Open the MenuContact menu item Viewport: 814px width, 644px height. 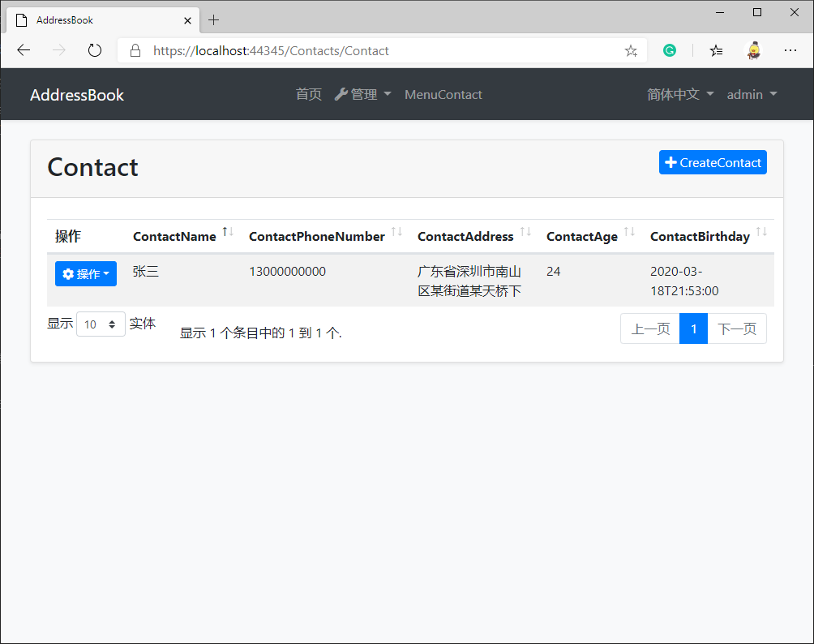click(443, 95)
